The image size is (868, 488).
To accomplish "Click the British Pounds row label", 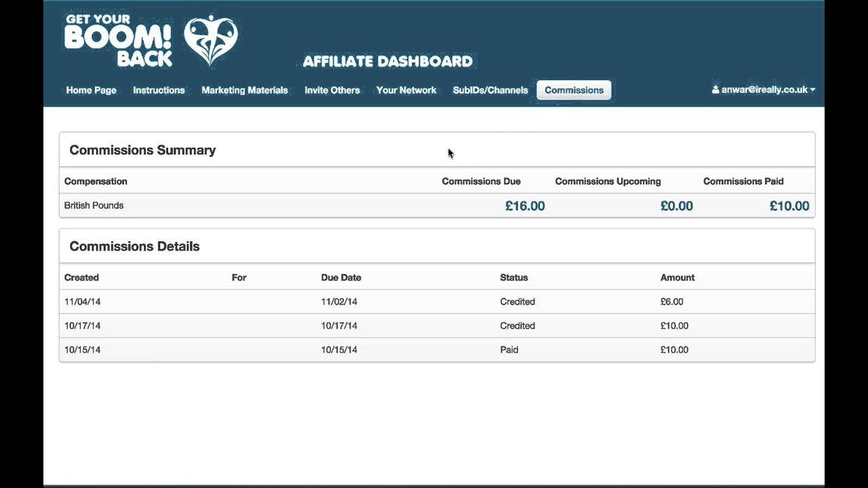I will pos(94,205).
